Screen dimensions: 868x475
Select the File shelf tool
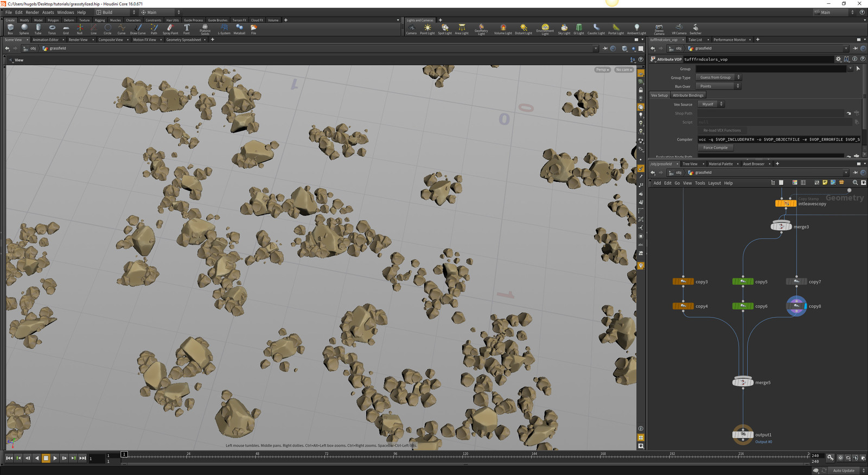pyautogui.click(x=253, y=29)
